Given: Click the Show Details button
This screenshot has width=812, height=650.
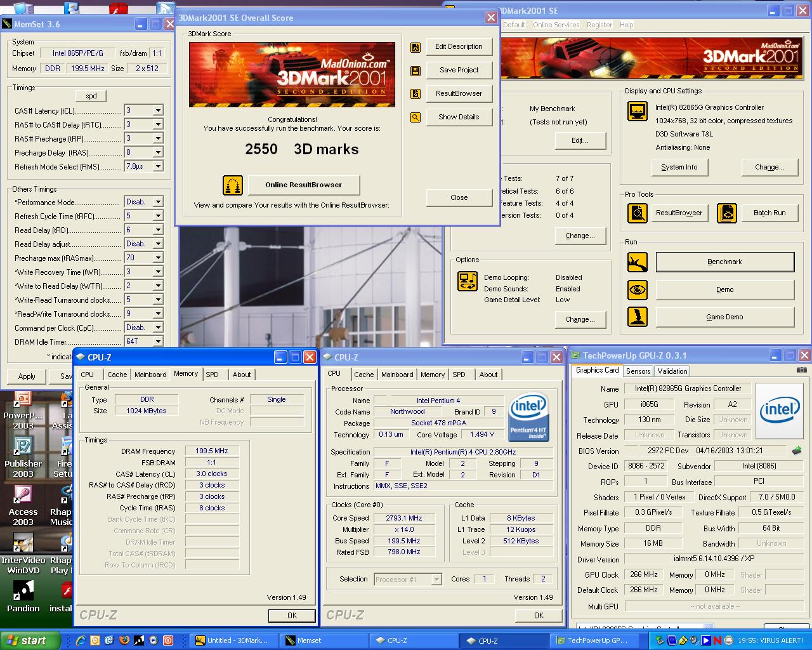Looking at the screenshot, I should click(459, 117).
